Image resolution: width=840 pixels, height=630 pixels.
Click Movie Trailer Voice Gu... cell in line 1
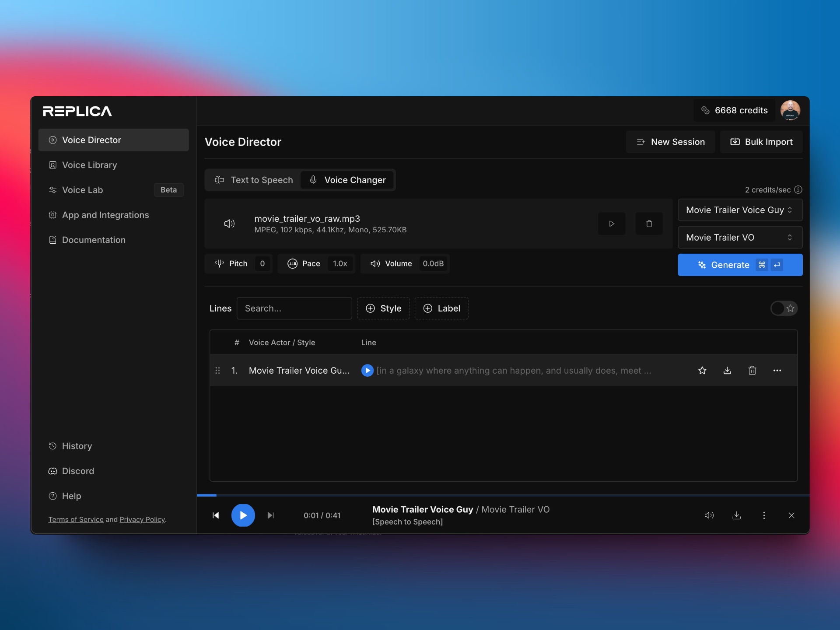[x=299, y=371]
